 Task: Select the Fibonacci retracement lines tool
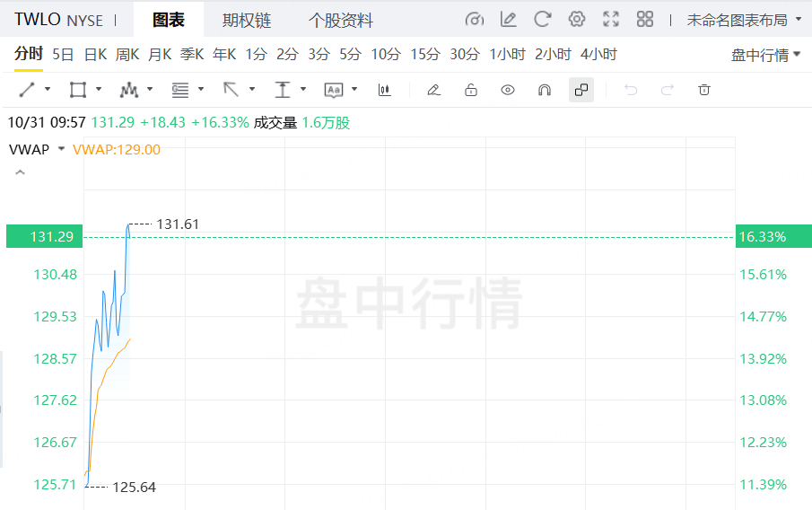pos(180,90)
